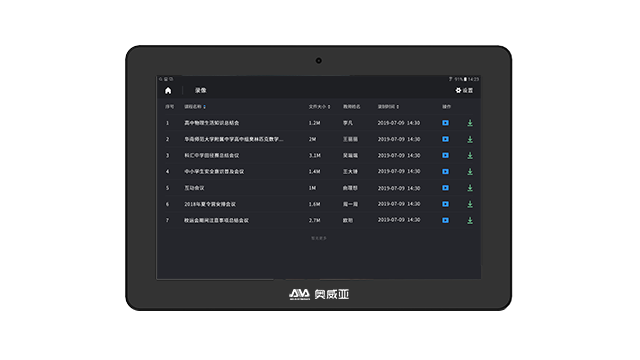Download the 互动会议 recording in row 5
Screen dimensions: 640x360
pyautogui.click(x=470, y=188)
